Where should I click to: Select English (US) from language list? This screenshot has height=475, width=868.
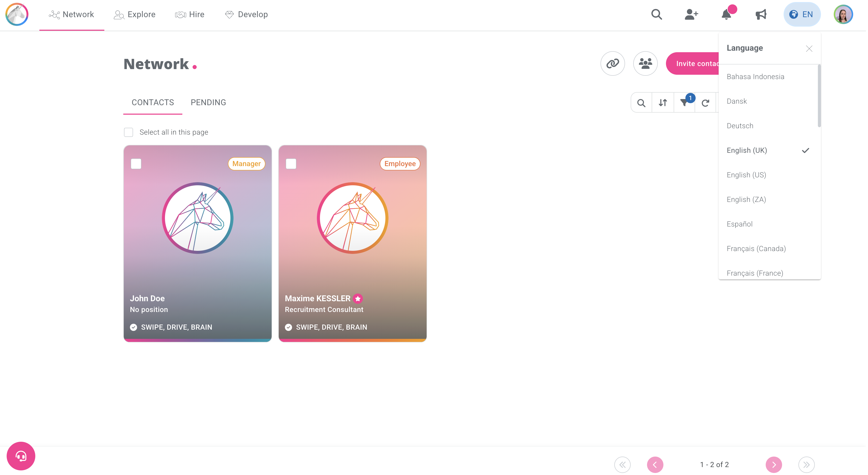(x=746, y=175)
